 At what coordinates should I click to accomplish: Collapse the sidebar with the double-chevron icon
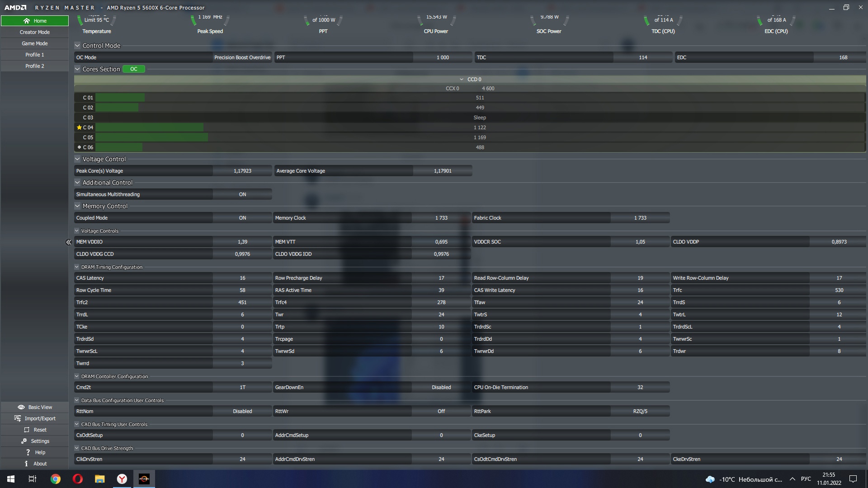[69, 242]
